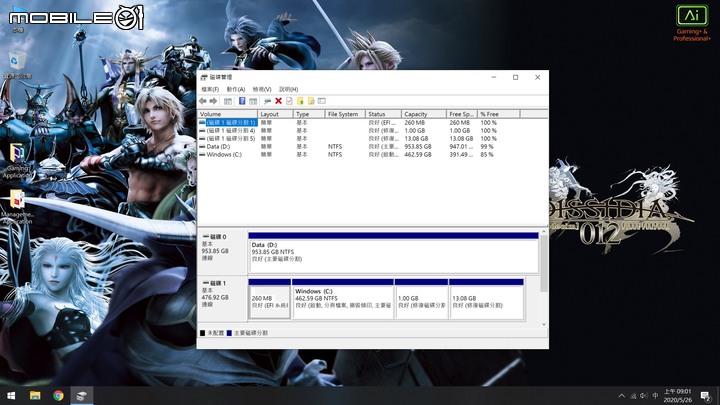
Task: Select the Data (D:) partition block
Action: click(x=394, y=253)
